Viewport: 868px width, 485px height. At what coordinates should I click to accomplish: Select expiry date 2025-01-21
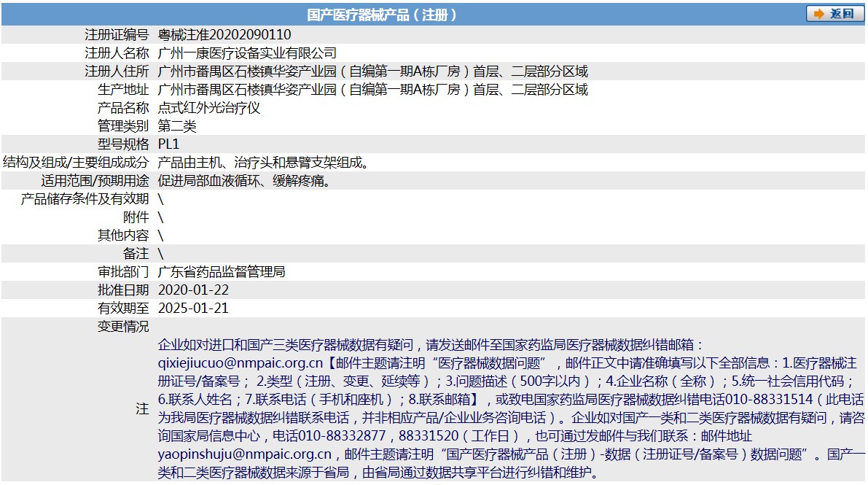[x=193, y=309]
